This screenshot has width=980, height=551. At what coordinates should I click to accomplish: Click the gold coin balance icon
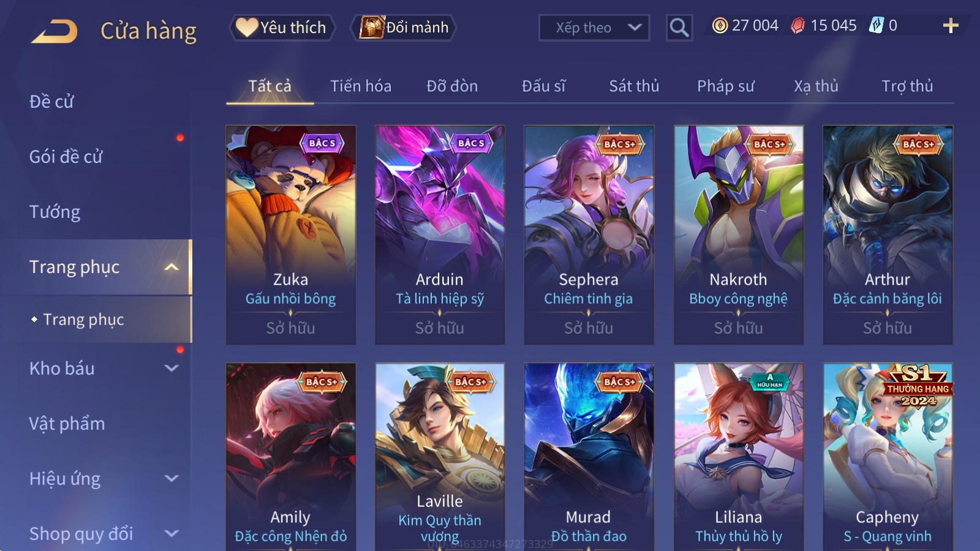point(720,26)
